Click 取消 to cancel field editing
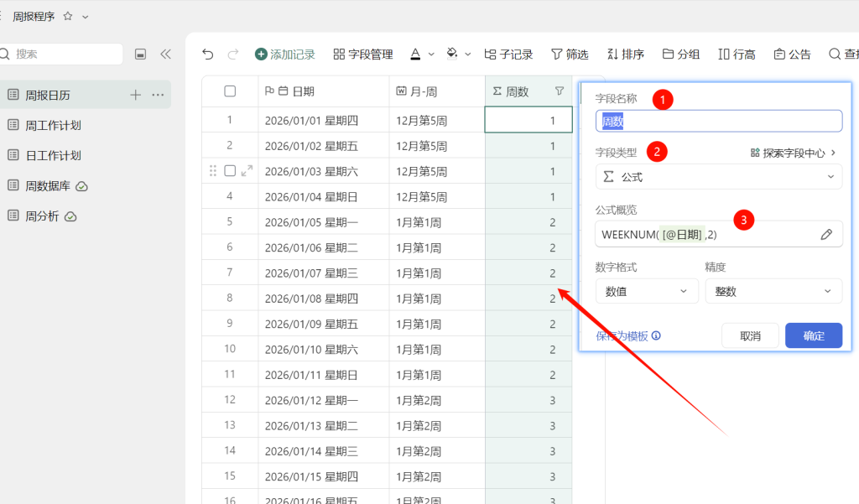Image resolution: width=859 pixels, height=504 pixels. click(751, 335)
